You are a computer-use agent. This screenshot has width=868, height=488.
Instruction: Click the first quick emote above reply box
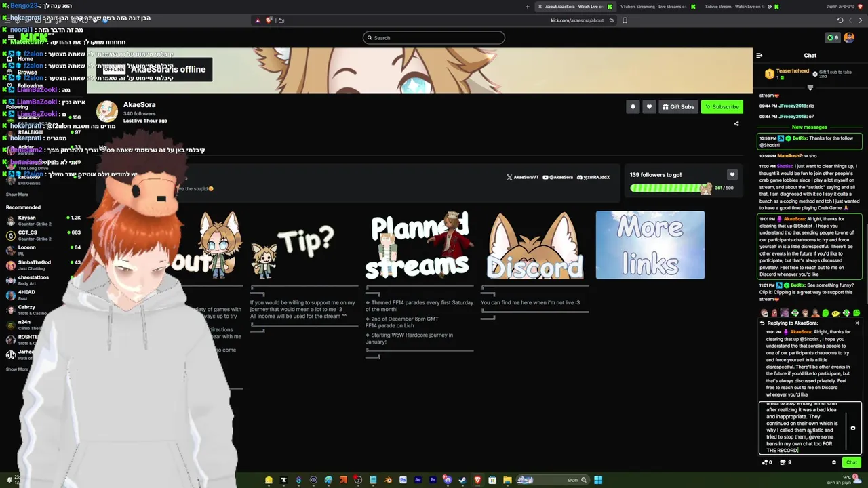coord(764,313)
